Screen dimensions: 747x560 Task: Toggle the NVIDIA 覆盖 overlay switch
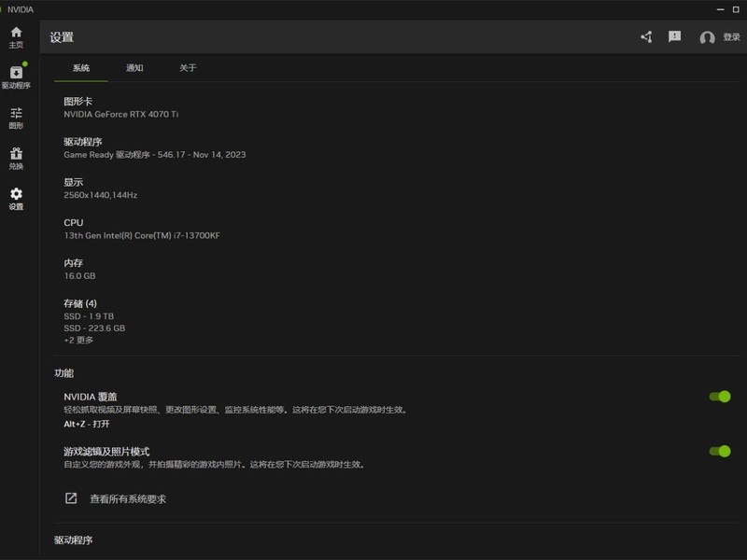point(719,396)
